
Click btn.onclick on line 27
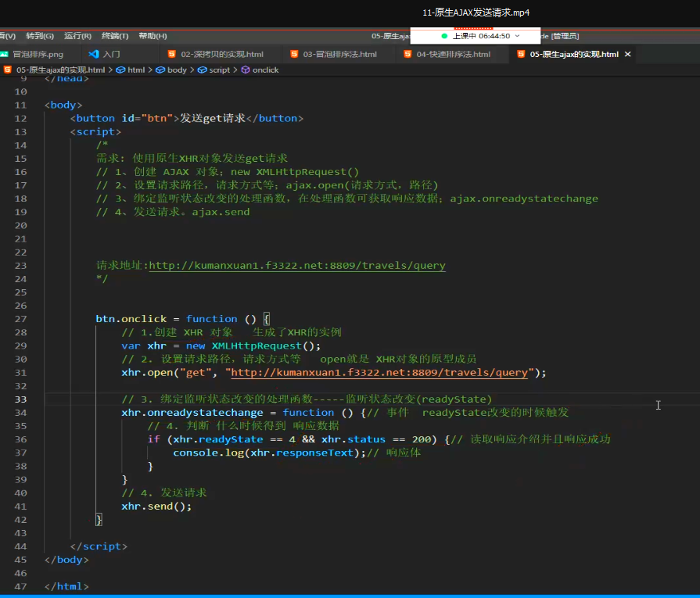pos(131,319)
